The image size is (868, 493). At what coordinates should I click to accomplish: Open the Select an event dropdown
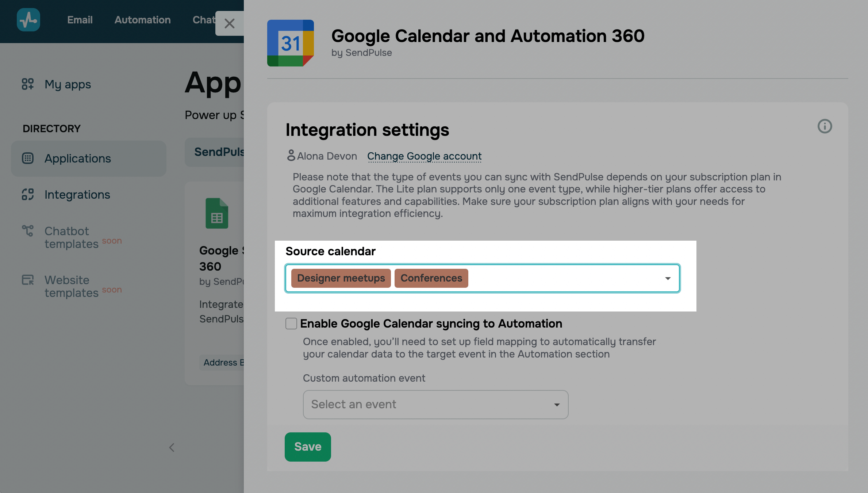tap(435, 405)
